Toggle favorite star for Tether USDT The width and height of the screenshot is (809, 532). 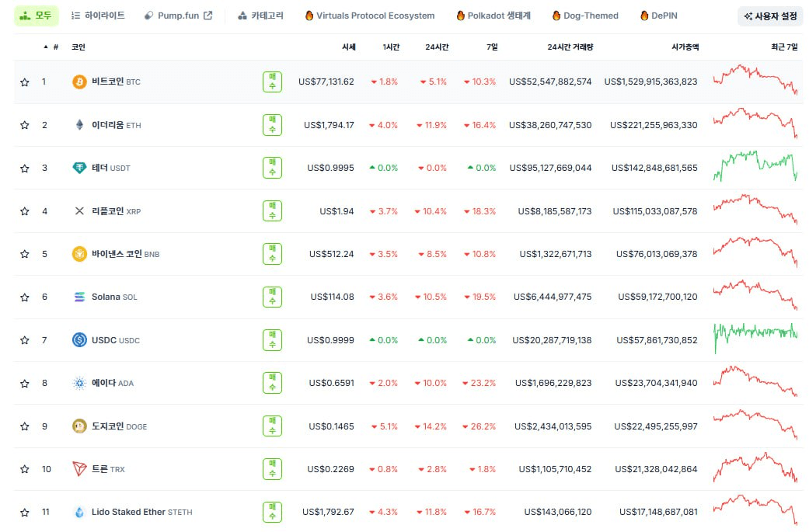(25, 168)
